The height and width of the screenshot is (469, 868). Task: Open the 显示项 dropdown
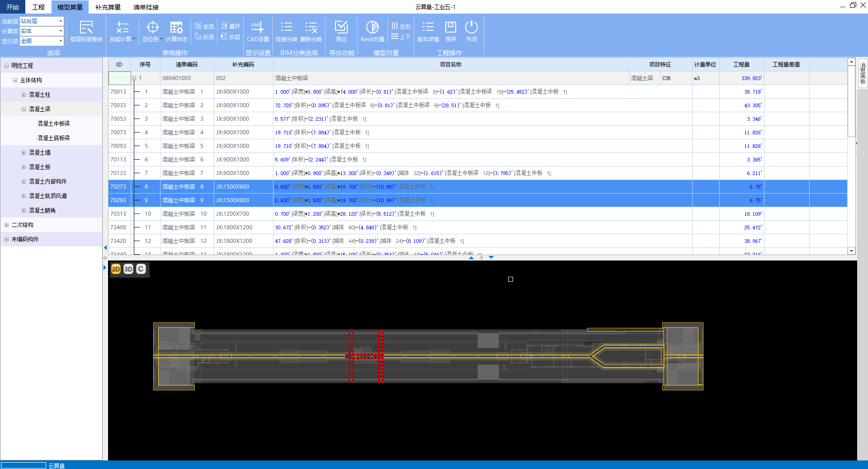tap(61, 41)
